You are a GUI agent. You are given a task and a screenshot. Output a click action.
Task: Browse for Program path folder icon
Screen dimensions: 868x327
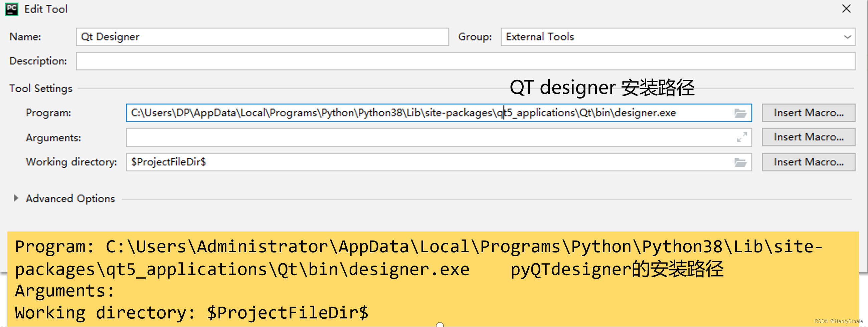point(740,113)
